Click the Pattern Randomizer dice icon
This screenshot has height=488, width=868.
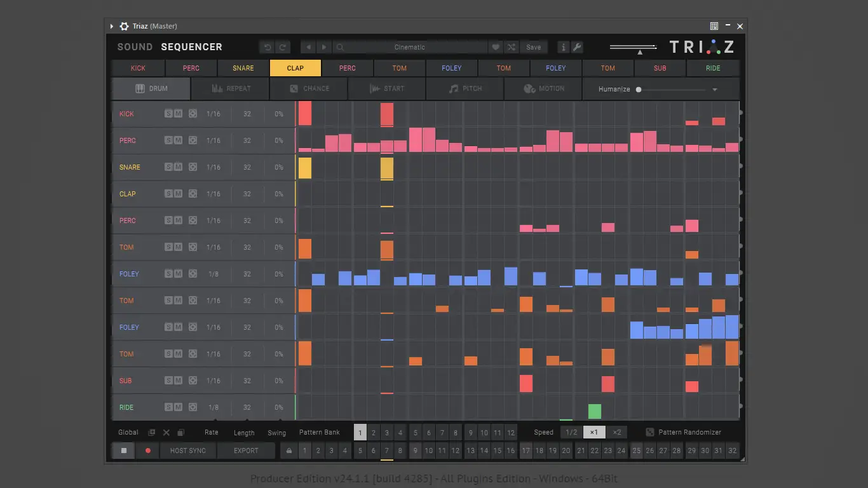(x=650, y=433)
